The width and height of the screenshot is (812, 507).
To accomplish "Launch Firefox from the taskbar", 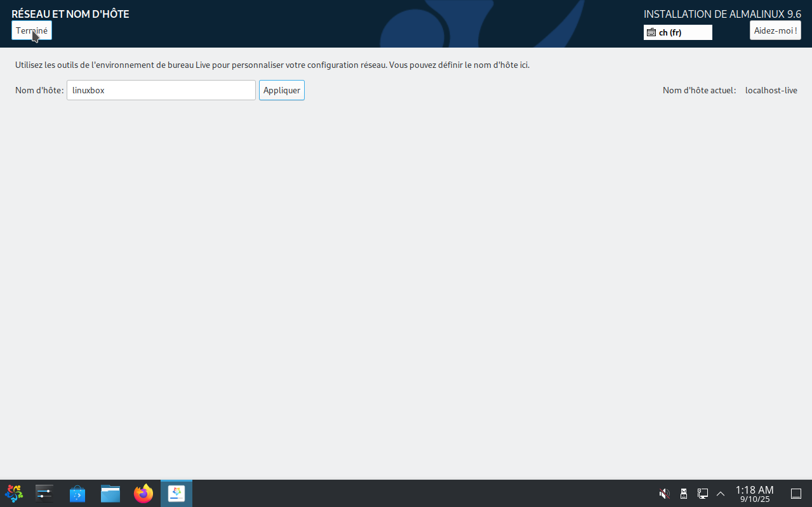I will (143, 493).
